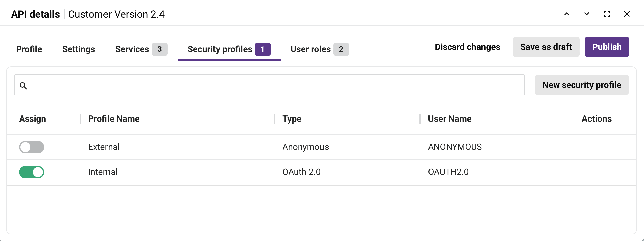Close the API details dialog
This screenshot has width=644, height=241.
tap(627, 14)
